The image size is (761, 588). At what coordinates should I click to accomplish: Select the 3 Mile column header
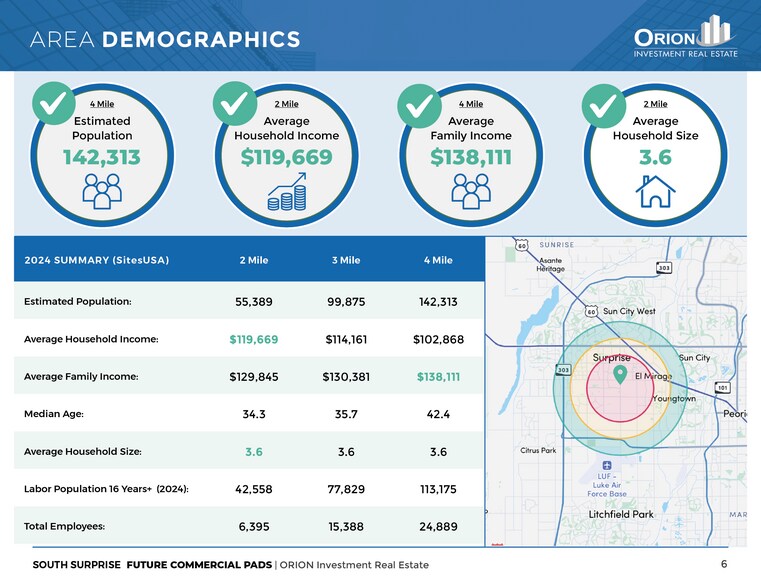(346, 261)
